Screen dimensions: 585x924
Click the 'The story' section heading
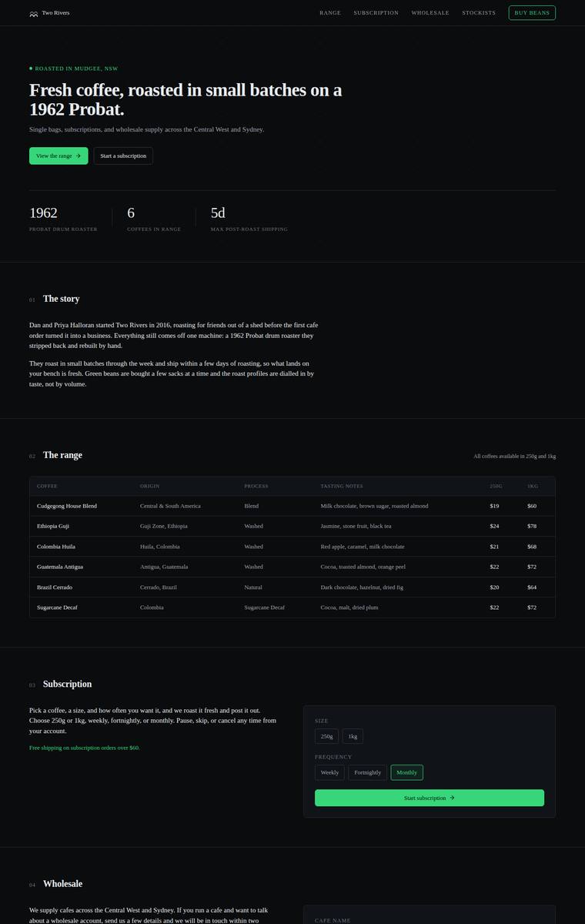[61, 299]
